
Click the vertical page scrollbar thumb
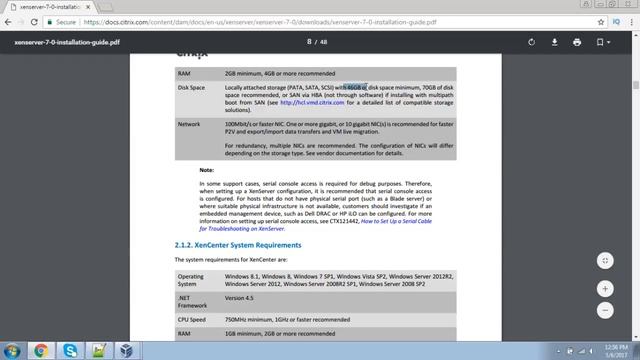pos(636,85)
